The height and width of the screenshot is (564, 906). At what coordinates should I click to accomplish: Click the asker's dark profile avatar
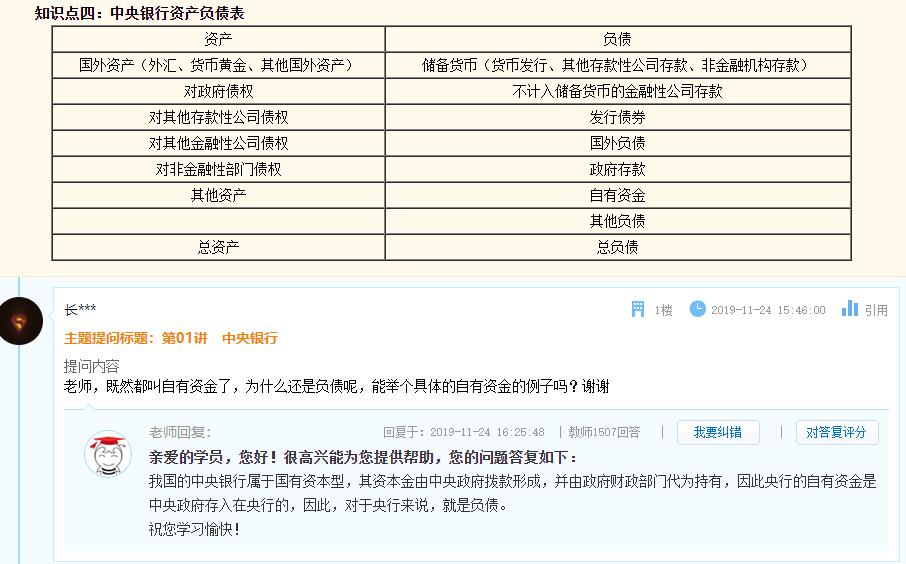tap(21, 320)
